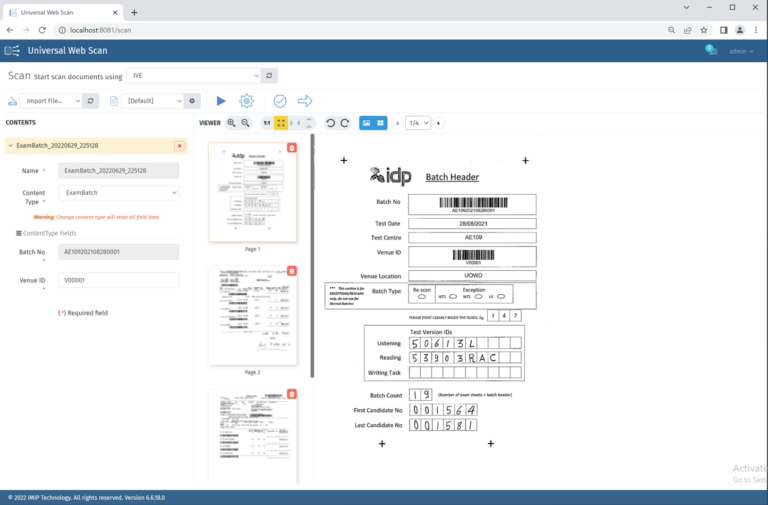Remove batch using red X button
The width and height of the screenshot is (768, 505).
point(179,145)
